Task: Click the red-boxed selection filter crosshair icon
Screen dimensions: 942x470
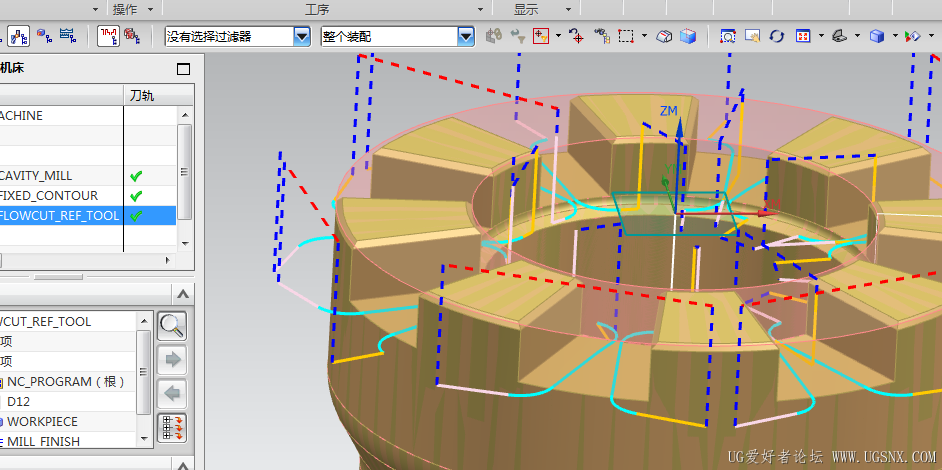Action: [x=541, y=36]
